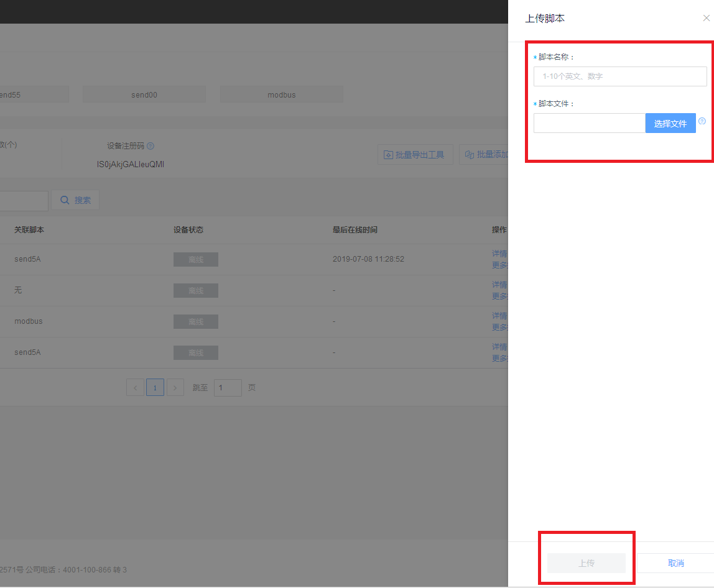Open help icon next to 设备注册码
Image resolution: width=714 pixels, height=588 pixels.
tap(151, 146)
